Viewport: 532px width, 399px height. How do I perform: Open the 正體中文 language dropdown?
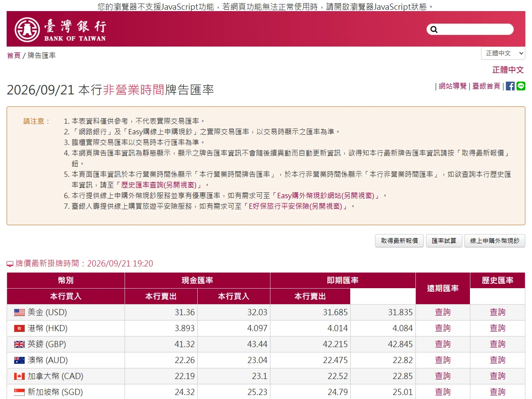click(x=503, y=53)
